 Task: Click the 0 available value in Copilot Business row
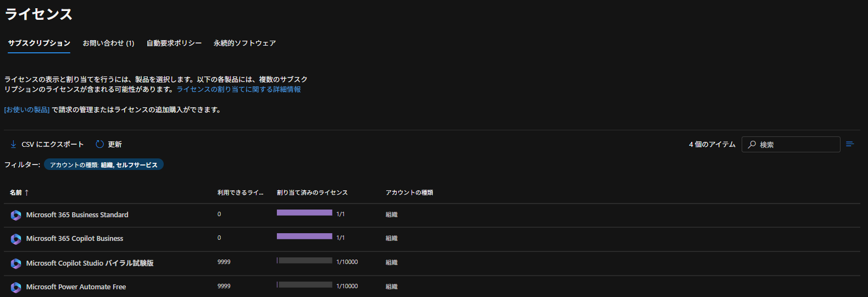coord(219,238)
